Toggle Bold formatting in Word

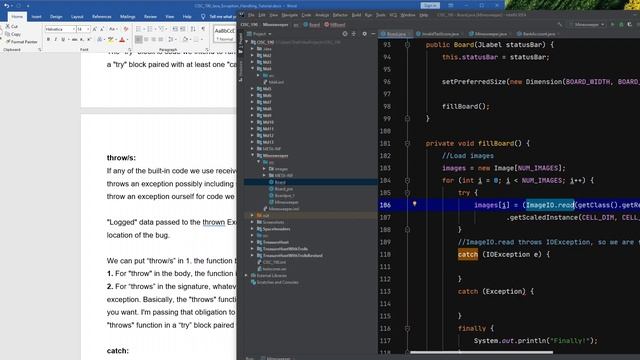pyautogui.click(x=48, y=39)
